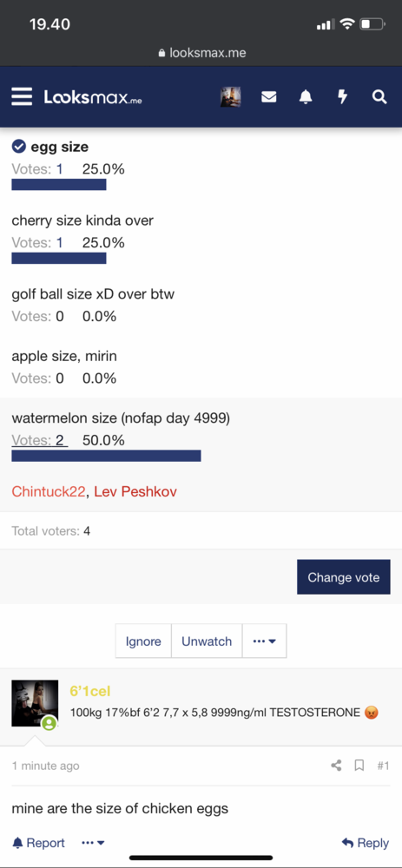The height and width of the screenshot is (868, 402).
Task: Toggle the egg size checked vote mark
Action: point(19,147)
